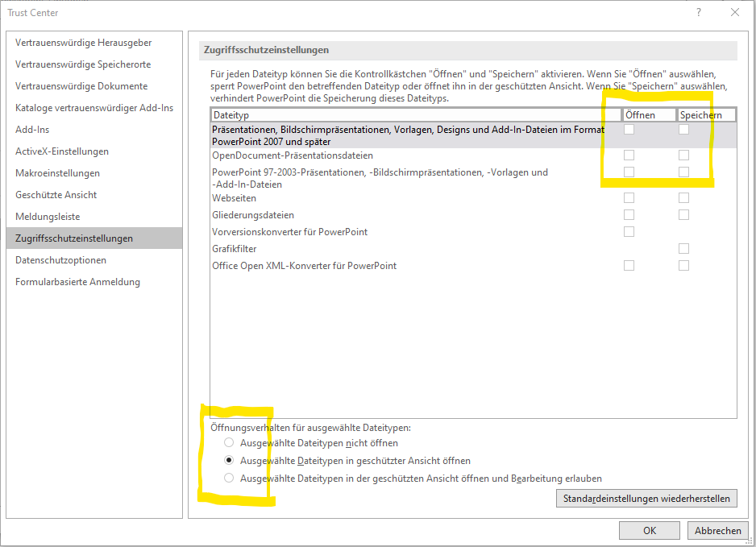Check Öffnen for PowerPoint 97-2003 files
The image size is (756, 547).
click(629, 172)
